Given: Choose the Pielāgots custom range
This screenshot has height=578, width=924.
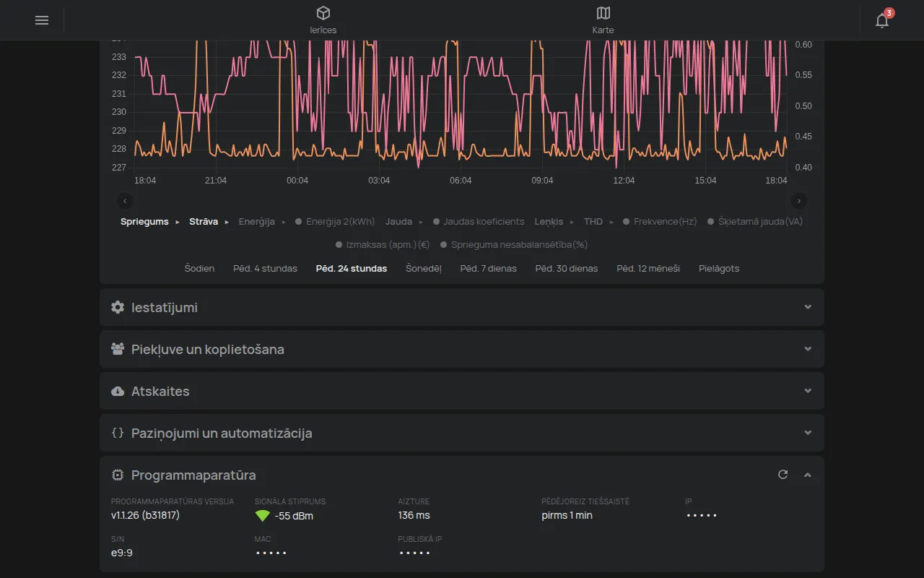Looking at the screenshot, I should click(719, 268).
